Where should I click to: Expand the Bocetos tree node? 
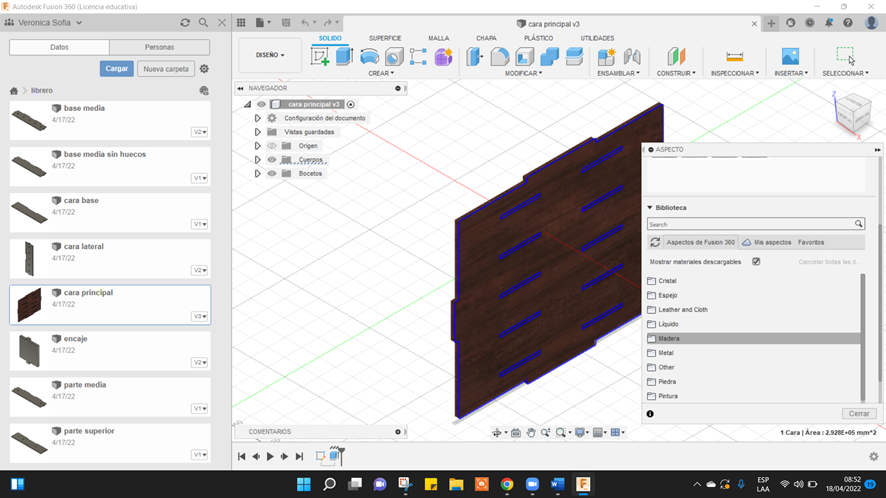(x=258, y=174)
